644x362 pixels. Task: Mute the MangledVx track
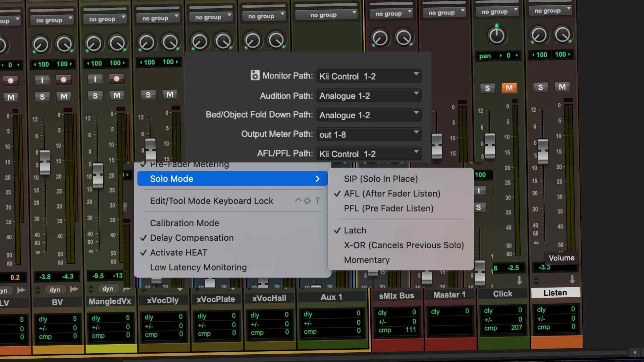click(117, 96)
